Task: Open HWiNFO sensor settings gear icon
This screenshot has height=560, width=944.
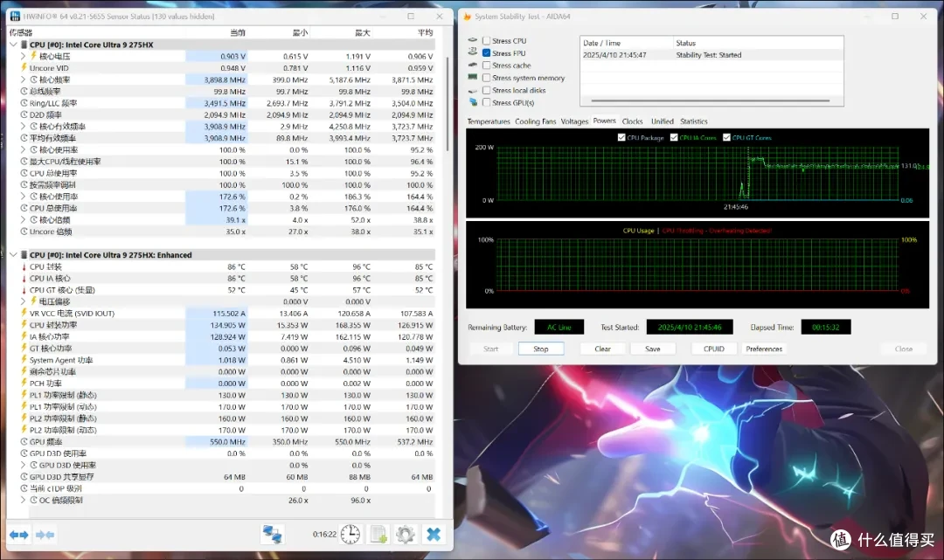Action: tap(406, 534)
